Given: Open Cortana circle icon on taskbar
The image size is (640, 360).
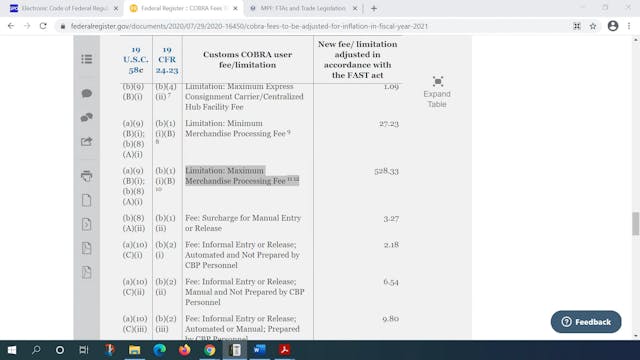Looking at the screenshot, I should (x=60, y=350).
